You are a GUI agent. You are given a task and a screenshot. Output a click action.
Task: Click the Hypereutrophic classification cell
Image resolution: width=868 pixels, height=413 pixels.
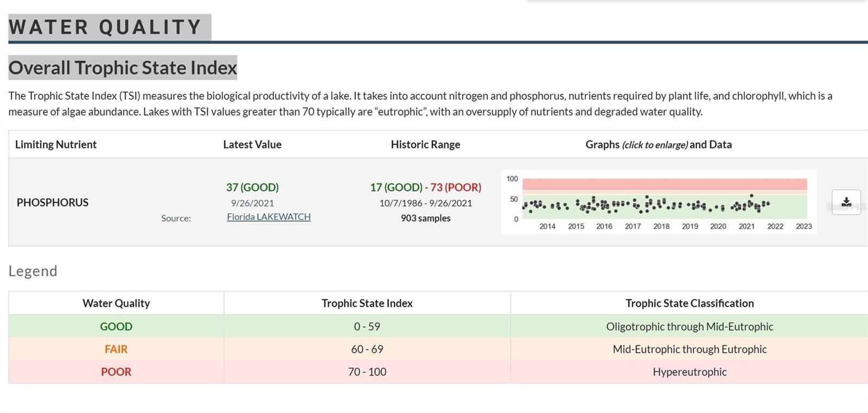[x=690, y=372]
